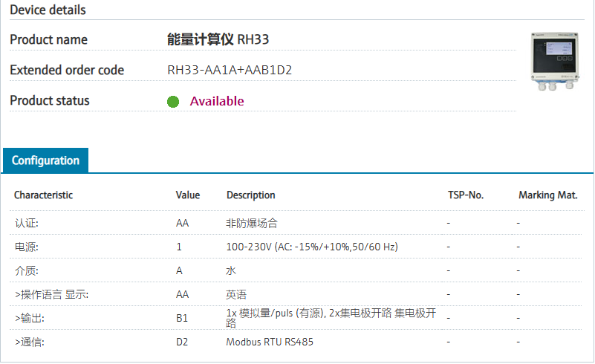Expand the >输出 characteristic row
Screen dimensions: 595x364
[31, 318]
